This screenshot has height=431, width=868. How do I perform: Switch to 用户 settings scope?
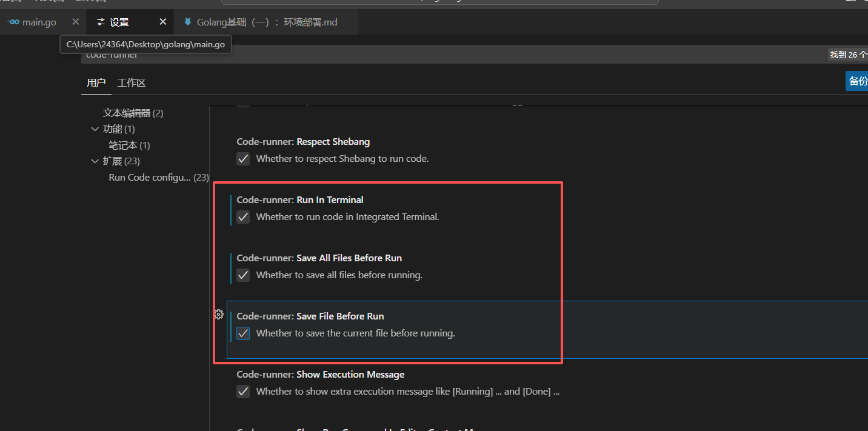[x=96, y=83]
